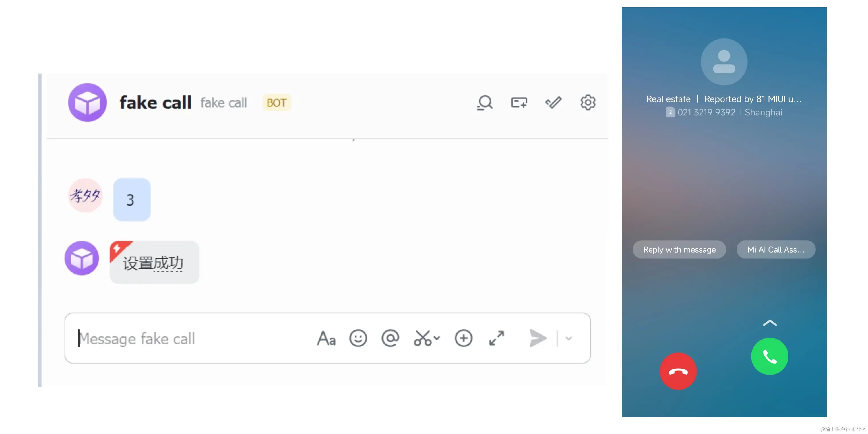Open the plus add attachment menu
Screen dimensions: 868x434
coord(464,338)
